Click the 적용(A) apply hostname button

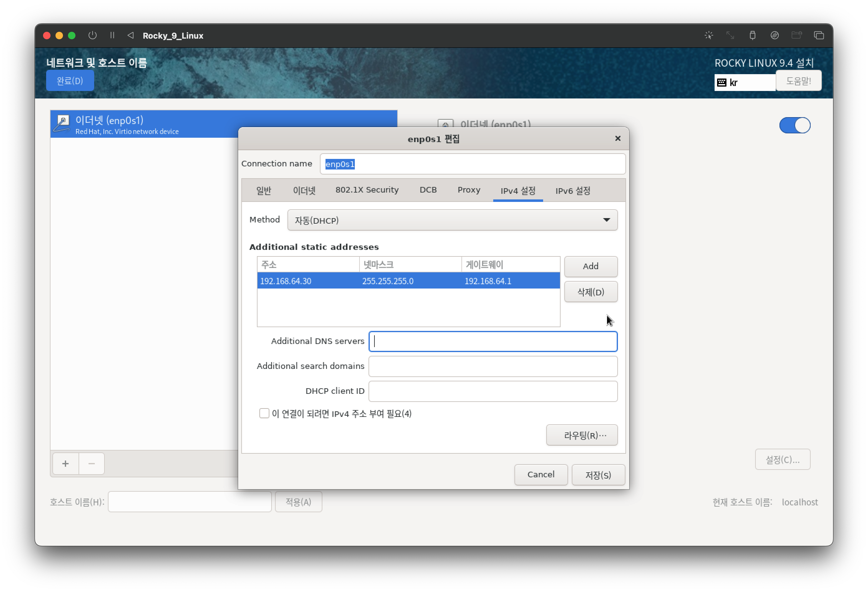coord(298,502)
